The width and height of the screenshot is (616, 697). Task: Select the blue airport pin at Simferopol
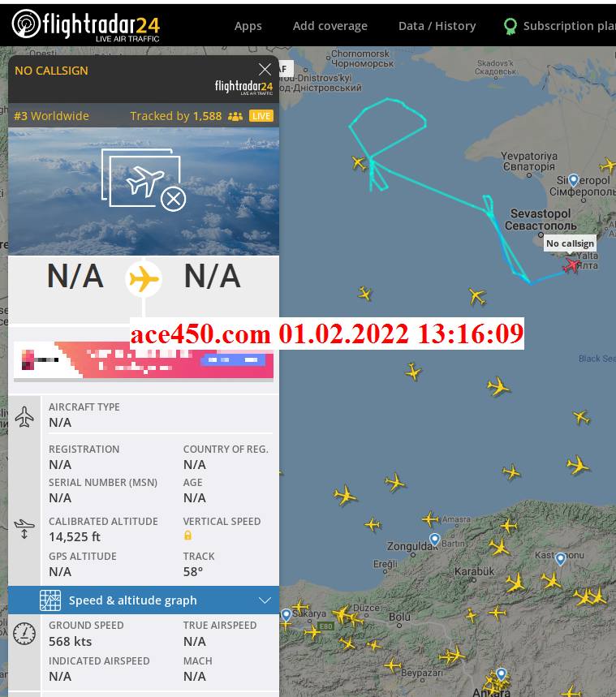(x=573, y=180)
